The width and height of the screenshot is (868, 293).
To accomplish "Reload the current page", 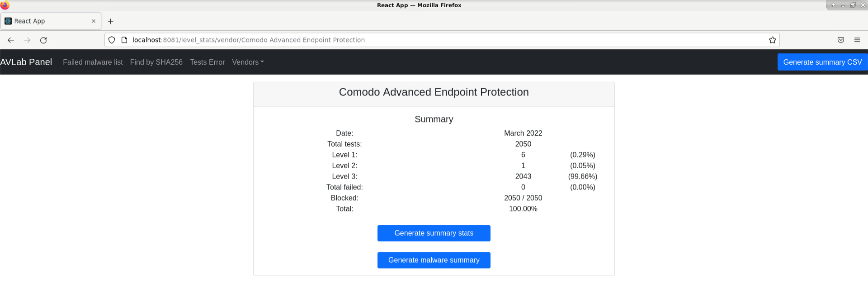I will coord(43,40).
